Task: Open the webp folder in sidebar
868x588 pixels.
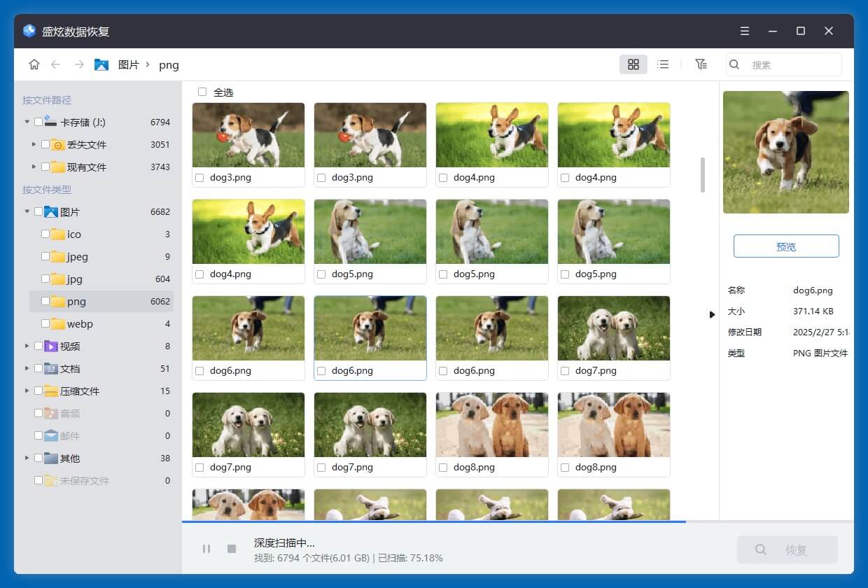Action: click(79, 323)
